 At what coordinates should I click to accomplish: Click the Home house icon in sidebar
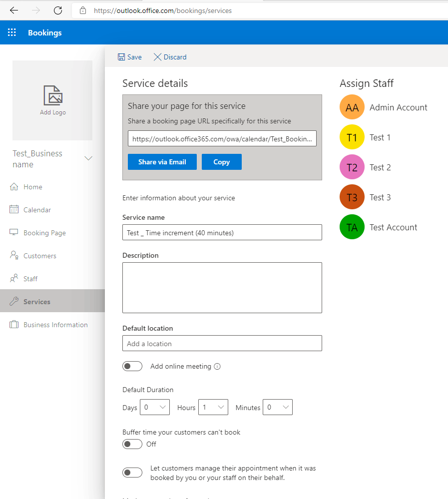coord(14,186)
